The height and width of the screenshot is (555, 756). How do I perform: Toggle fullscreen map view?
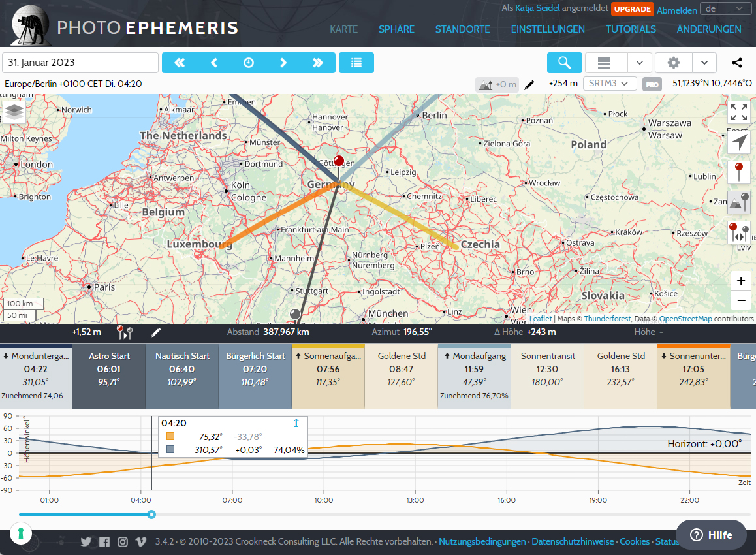[739, 112]
